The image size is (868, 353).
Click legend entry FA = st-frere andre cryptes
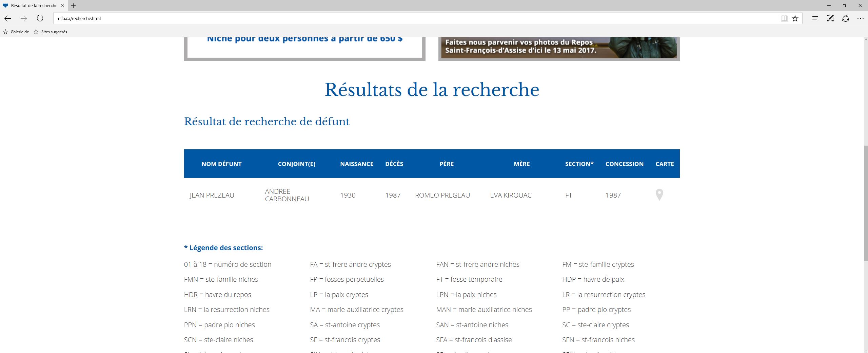coord(350,264)
